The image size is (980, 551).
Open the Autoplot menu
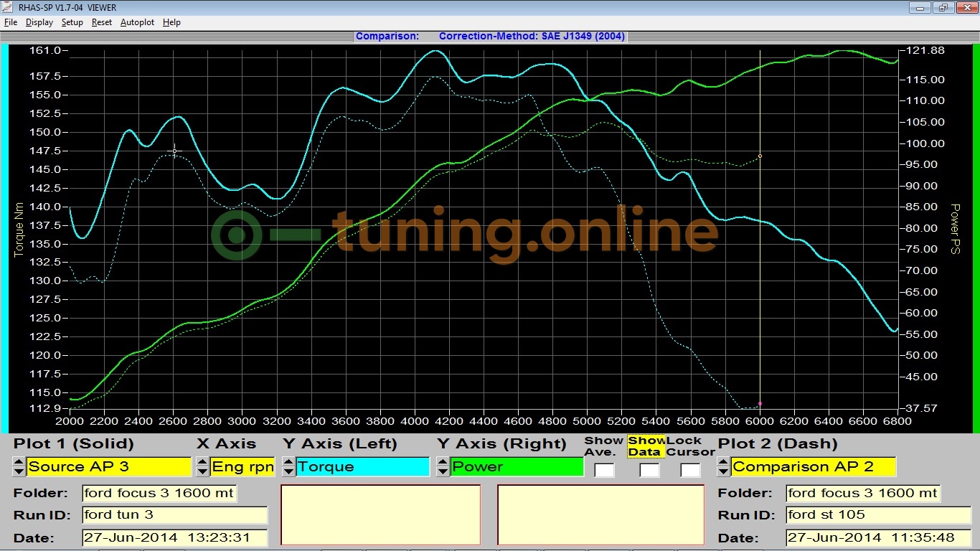point(137,22)
